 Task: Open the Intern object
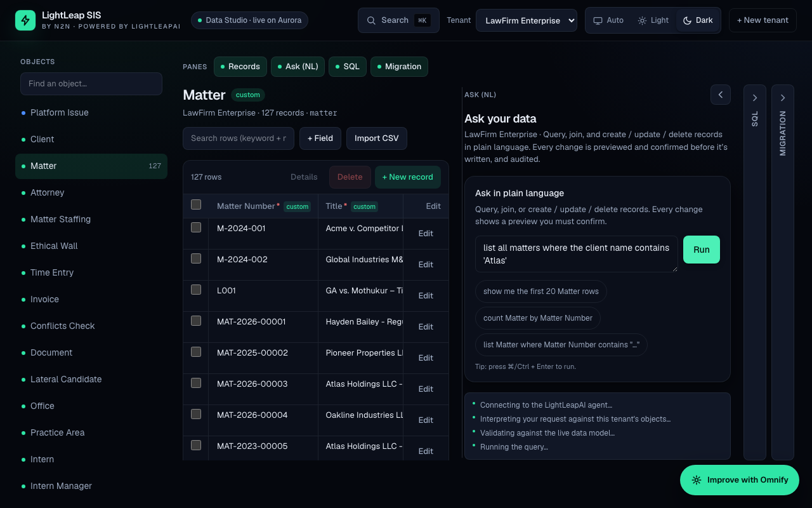(91, 459)
